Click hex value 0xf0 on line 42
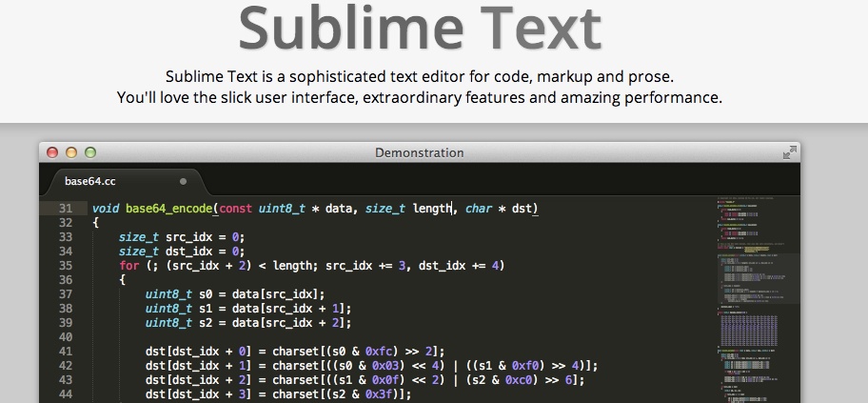 coord(525,366)
